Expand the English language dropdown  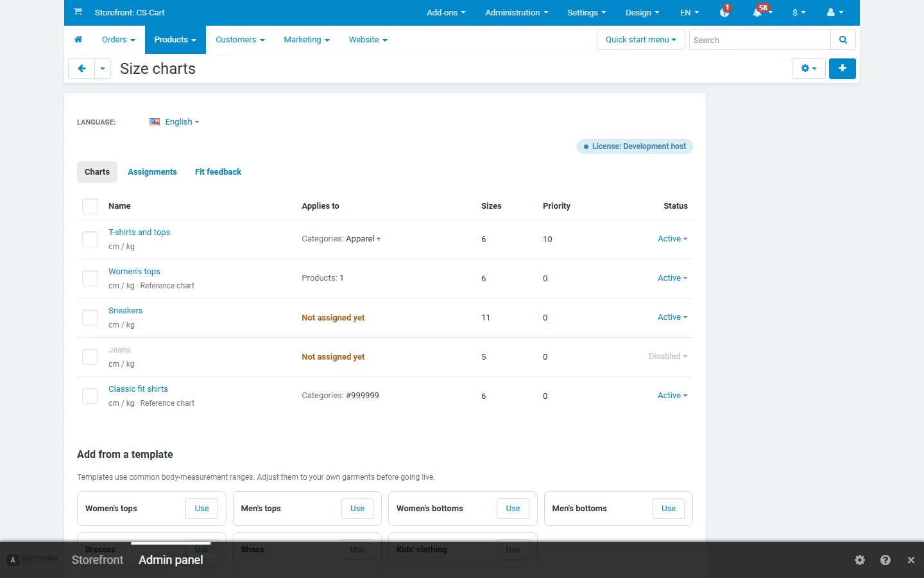point(182,122)
